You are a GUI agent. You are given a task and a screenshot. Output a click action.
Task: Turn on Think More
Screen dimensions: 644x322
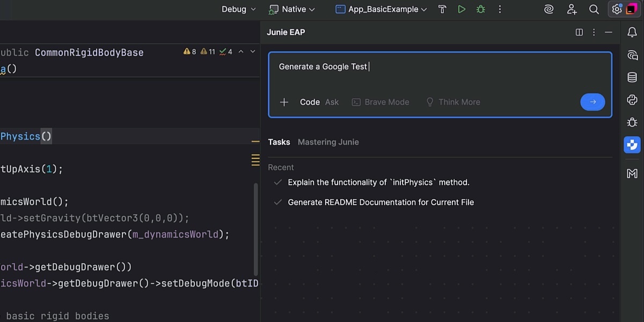click(453, 102)
